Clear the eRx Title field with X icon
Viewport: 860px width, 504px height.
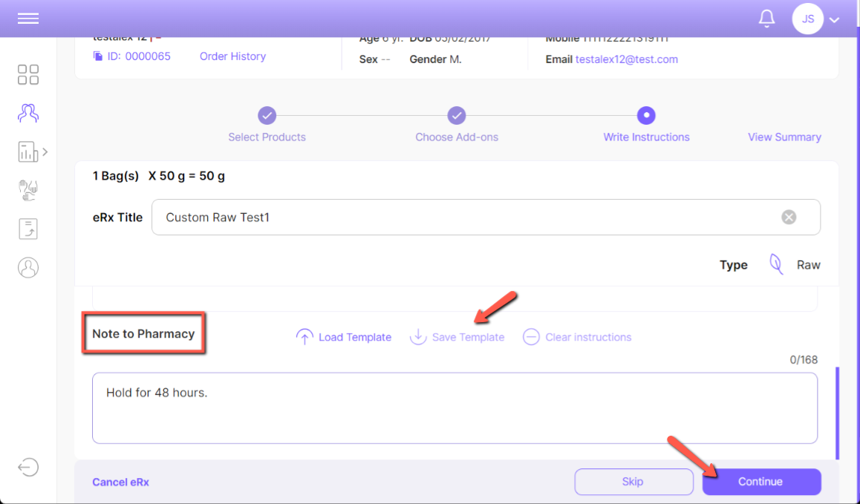[x=789, y=217]
